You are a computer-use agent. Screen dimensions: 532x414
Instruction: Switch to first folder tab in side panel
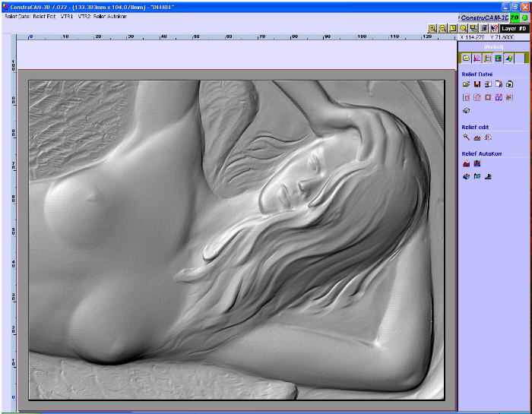[466, 58]
